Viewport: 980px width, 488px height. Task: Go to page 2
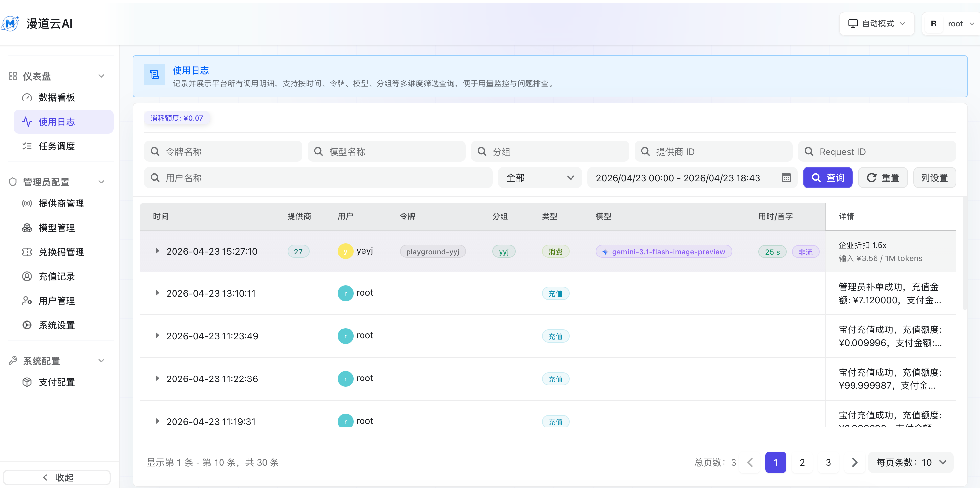click(802, 462)
